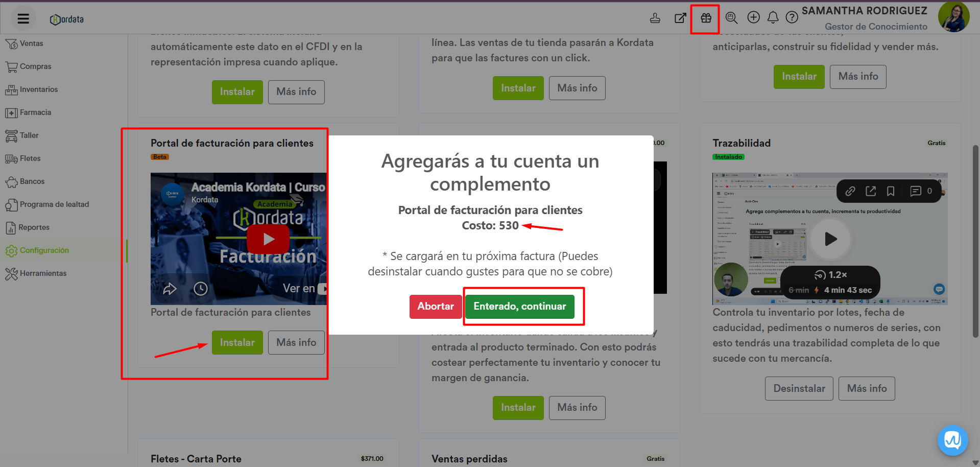Image resolution: width=980 pixels, height=467 pixels.
Task: Click the magnifier search icon
Action: point(731,18)
